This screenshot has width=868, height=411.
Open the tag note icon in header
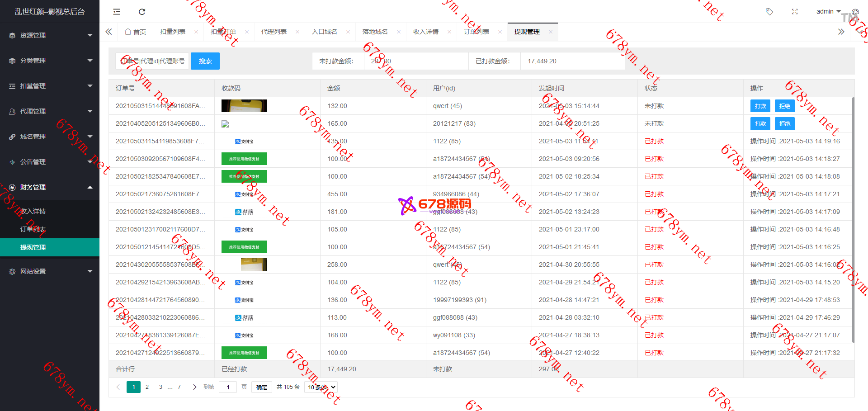pos(769,12)
